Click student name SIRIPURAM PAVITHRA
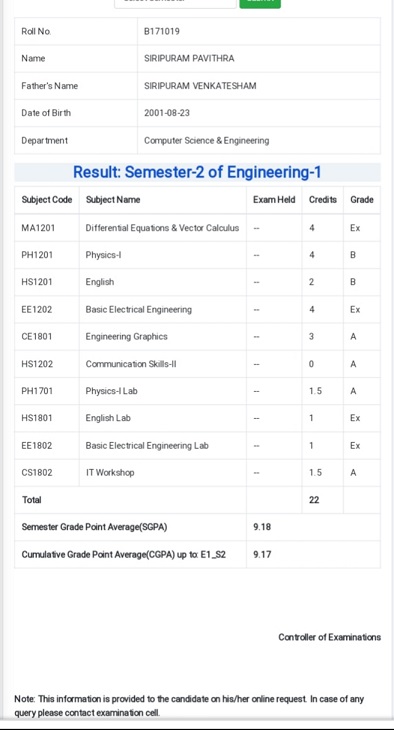 189,58
